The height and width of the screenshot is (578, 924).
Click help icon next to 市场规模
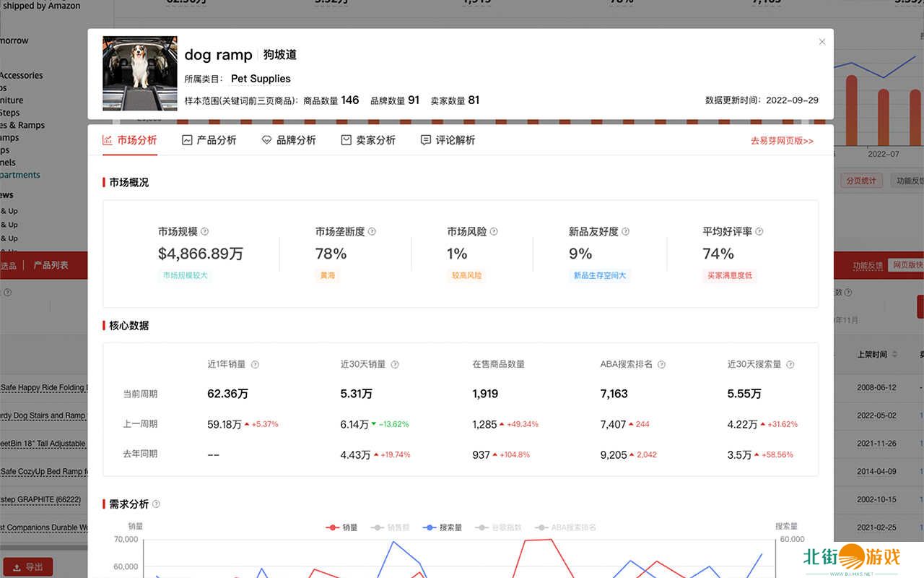pyautogui.click(x=204, y=232)
